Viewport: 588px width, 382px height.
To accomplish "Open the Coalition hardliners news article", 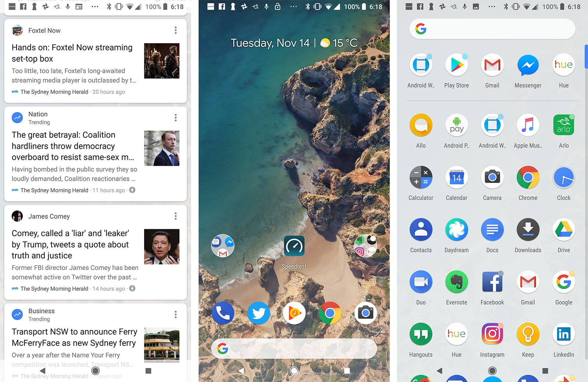I will 73,146.
